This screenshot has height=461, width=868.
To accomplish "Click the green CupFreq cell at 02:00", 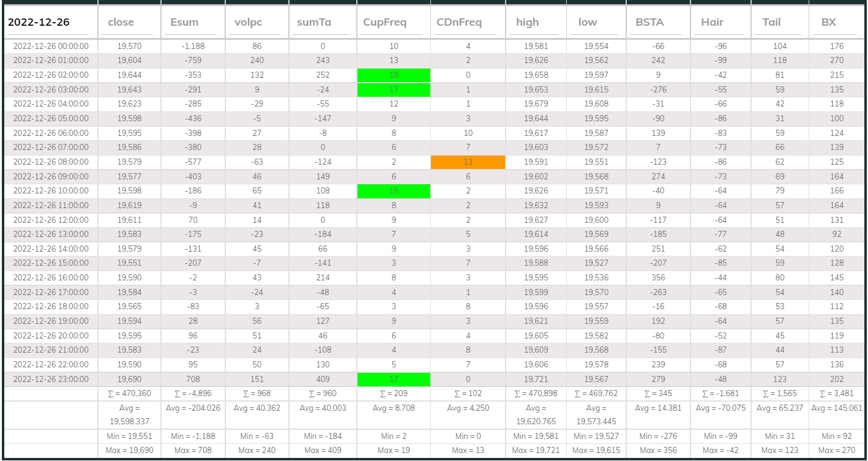I will [x=394, y=75].
